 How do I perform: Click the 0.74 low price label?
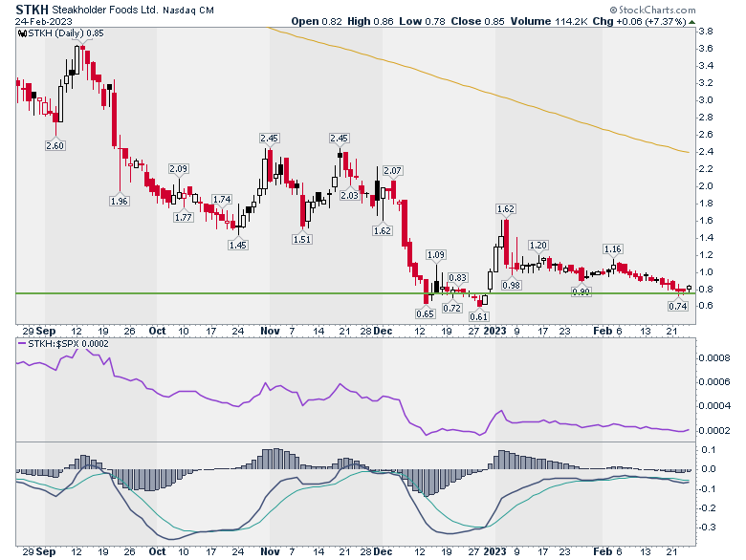point(677,306)
